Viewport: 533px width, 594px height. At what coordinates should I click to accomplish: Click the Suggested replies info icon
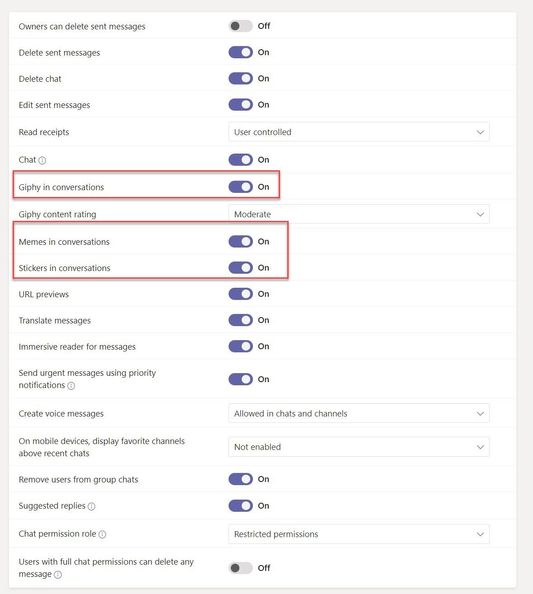pos(91,506)
